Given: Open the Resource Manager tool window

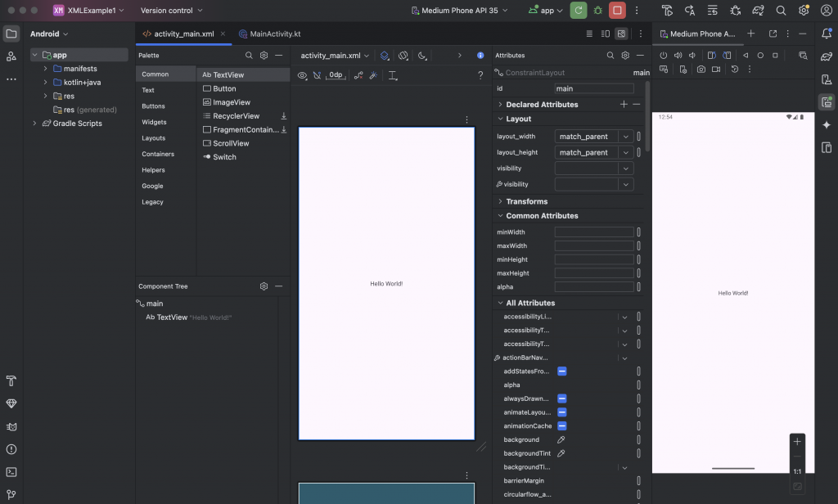Looking at the screenshot, I should click(11, 56).
